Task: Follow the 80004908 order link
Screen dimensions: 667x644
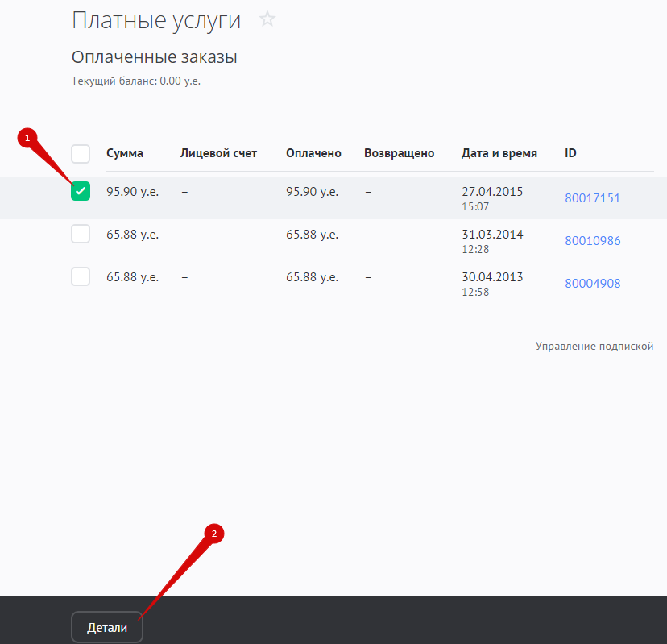Action: coord(592,284)
